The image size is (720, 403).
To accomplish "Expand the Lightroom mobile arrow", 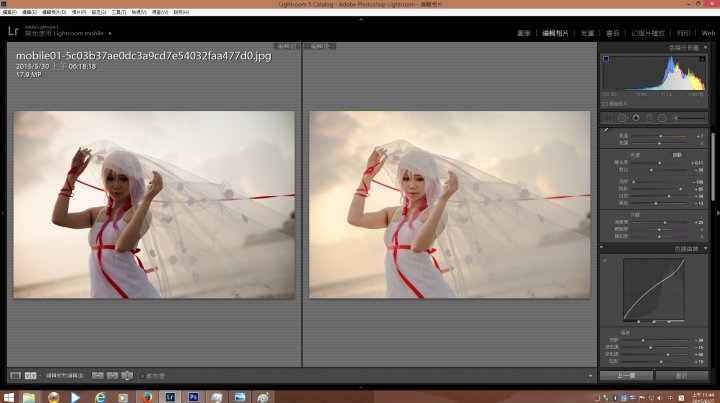I will point(110,34).
